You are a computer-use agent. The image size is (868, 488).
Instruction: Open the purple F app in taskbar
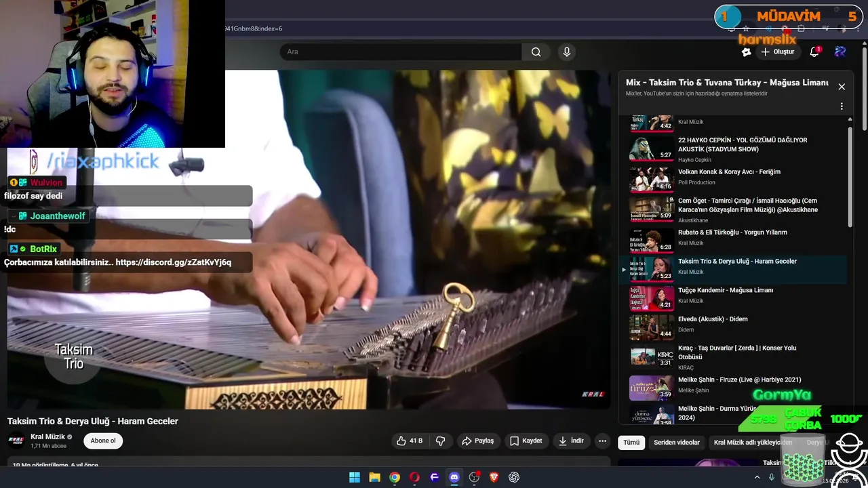tap(435, 477)
